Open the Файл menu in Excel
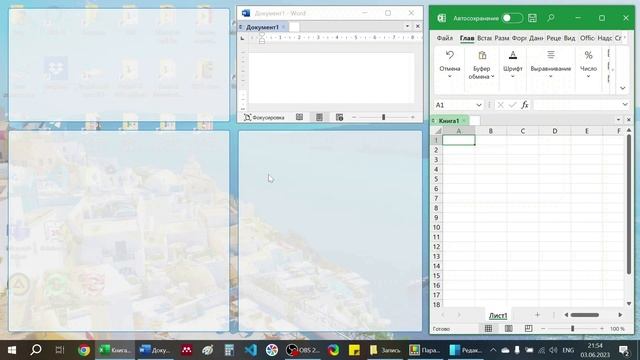The width and height of the screenshot is (640, 360). coord(444,38)
